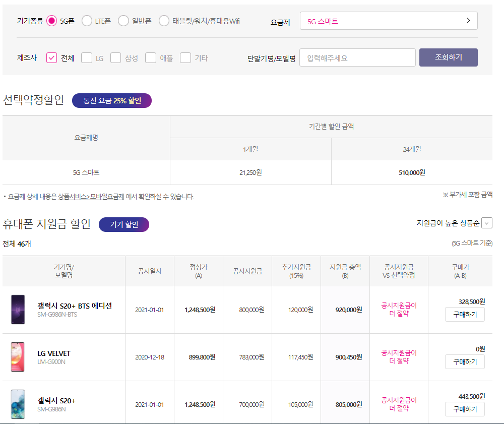Check the 기타 manufacturer checkbox
The image size is (504, 424).
point(185,58)
